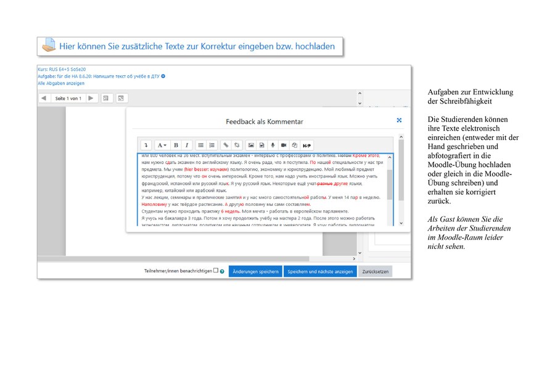Open link Hier können Sie zusätzliche Texte zur Korrektur

197,46
